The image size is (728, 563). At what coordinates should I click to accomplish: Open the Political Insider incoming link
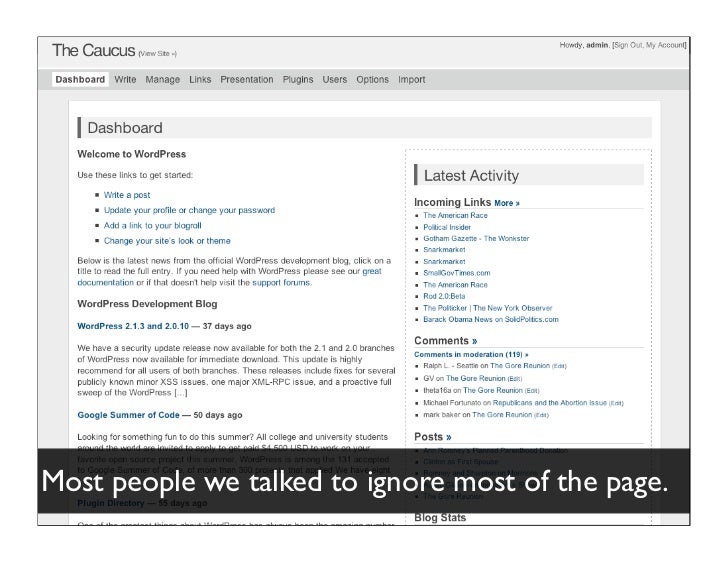(447, 227)
